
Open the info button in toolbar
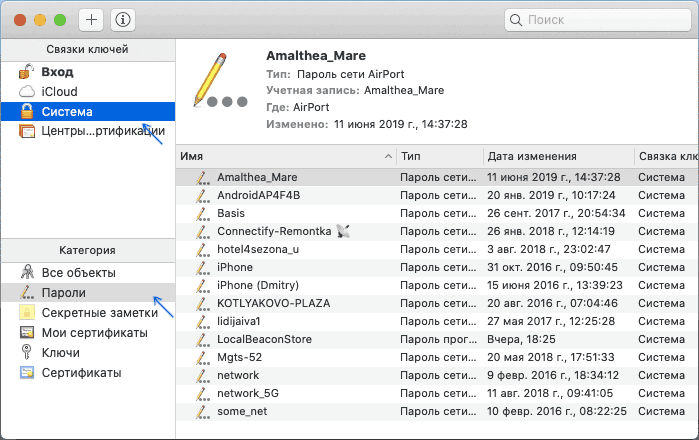(123, 20)
